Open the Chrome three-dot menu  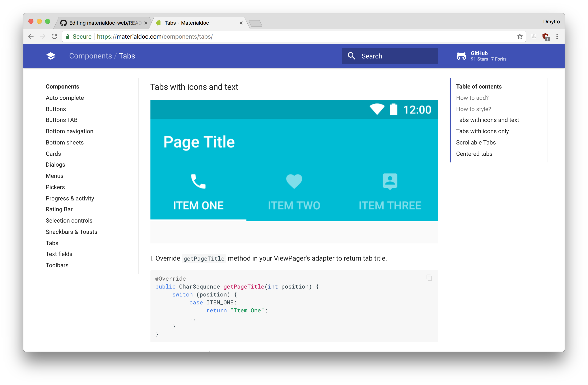point(557,37)
